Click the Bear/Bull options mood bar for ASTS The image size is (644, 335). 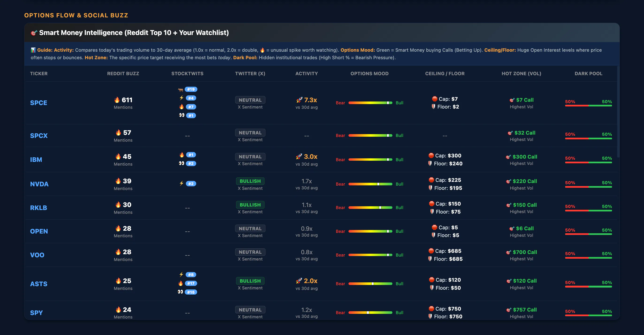pos(370,284)
